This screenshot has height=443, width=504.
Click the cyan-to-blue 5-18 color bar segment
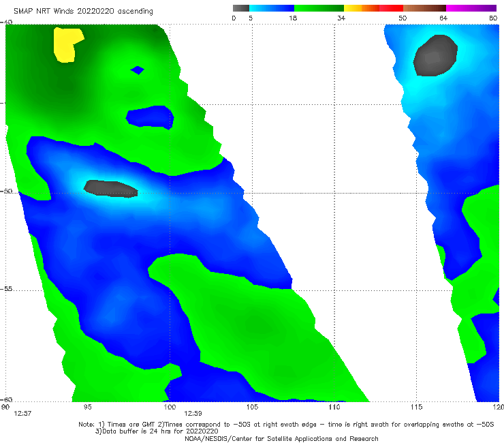272,8
